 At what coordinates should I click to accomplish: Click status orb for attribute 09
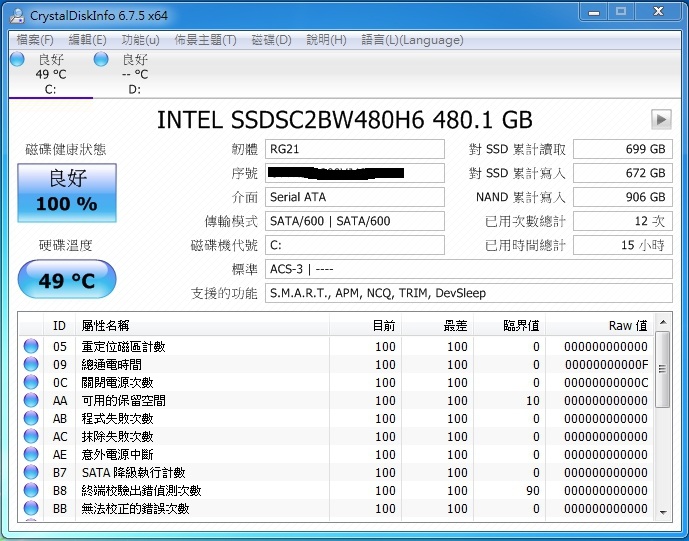(31, 364)
